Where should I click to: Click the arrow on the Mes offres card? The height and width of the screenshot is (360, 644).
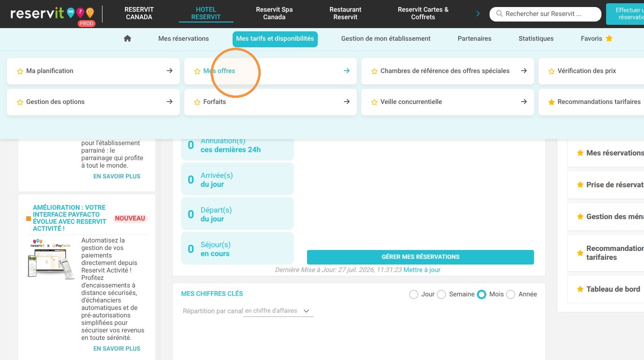[347, 71]
